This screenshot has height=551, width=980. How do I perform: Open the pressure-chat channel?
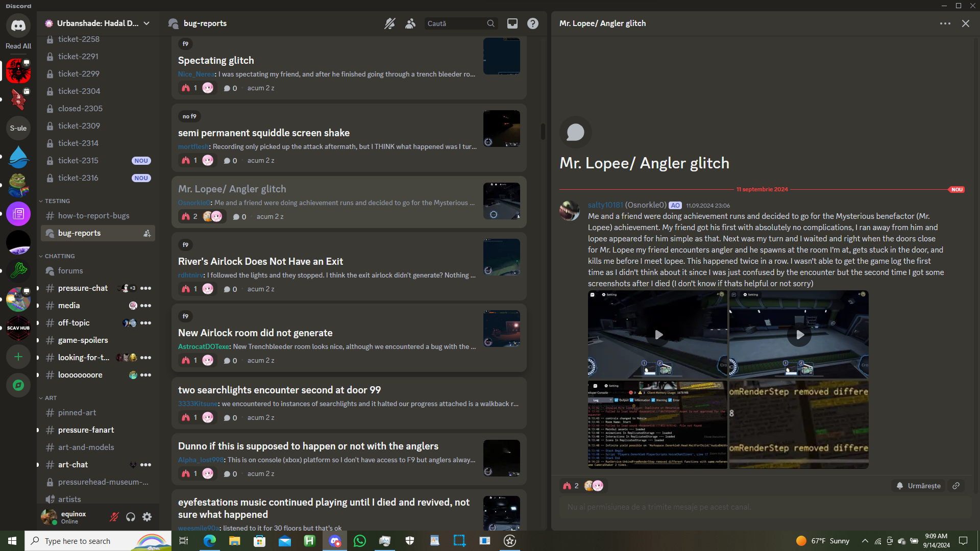[83, 288]
